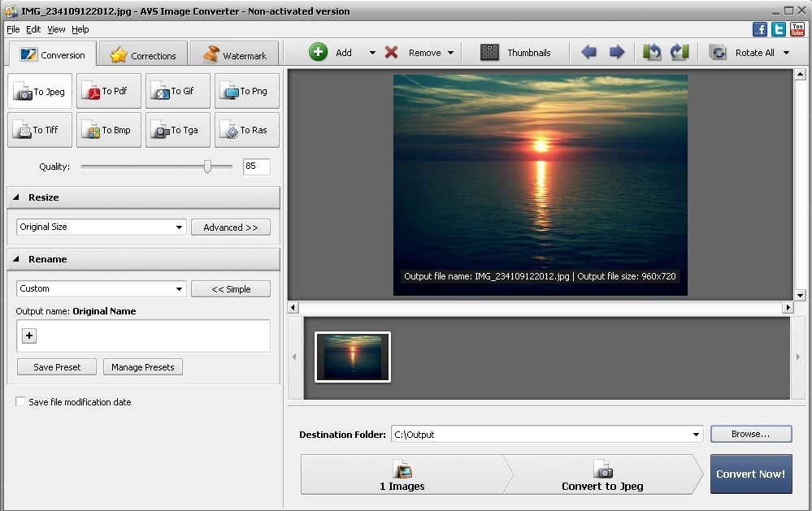Collapse the Resize section
812x511 pixels.
(x=16, y=197)
